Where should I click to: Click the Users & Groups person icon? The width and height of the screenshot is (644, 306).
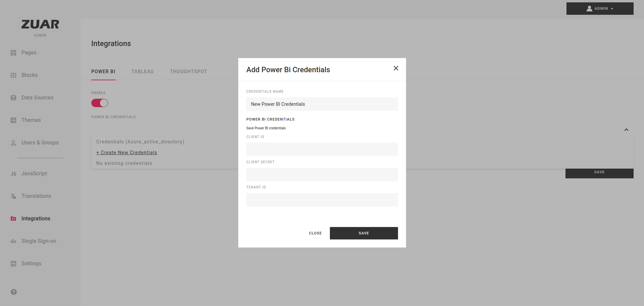(13, 143)
